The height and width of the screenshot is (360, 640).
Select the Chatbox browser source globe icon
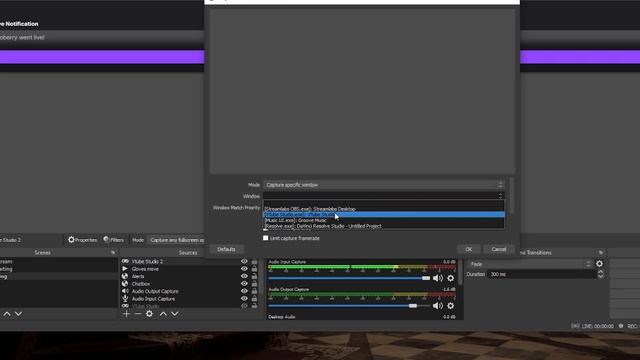click(125, 283)
